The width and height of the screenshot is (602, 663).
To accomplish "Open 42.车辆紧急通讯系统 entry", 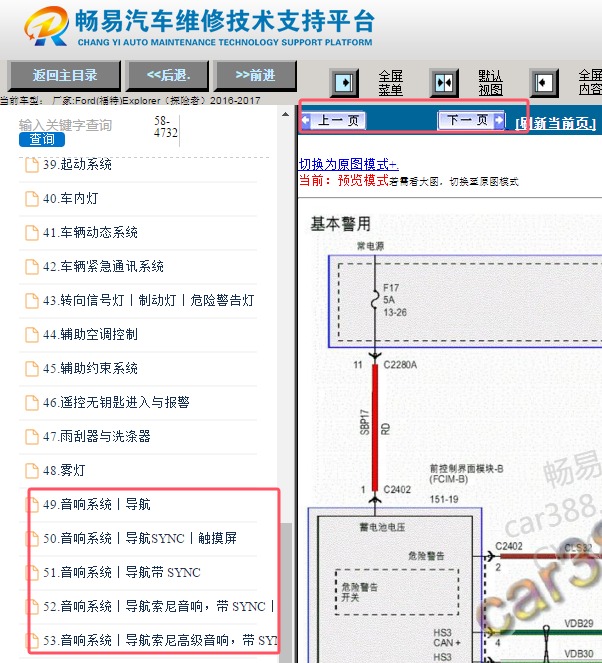I will 103,267.
